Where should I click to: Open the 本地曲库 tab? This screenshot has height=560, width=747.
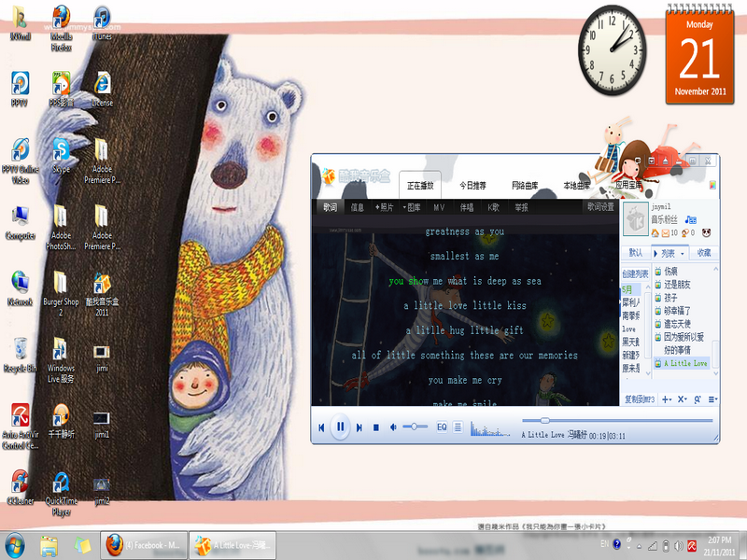click(576, 185)
